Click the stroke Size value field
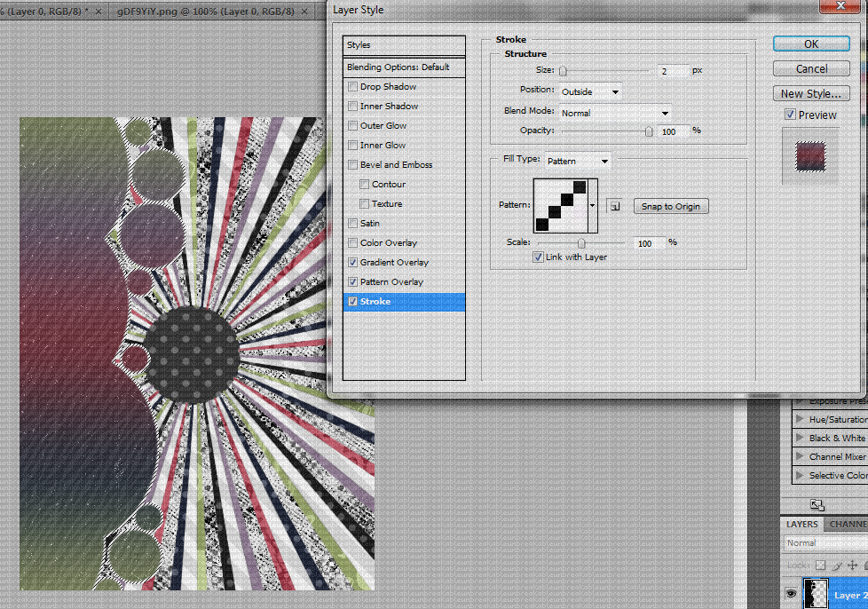This screenshot has height=609, width=868. click(x=673, y=71)
